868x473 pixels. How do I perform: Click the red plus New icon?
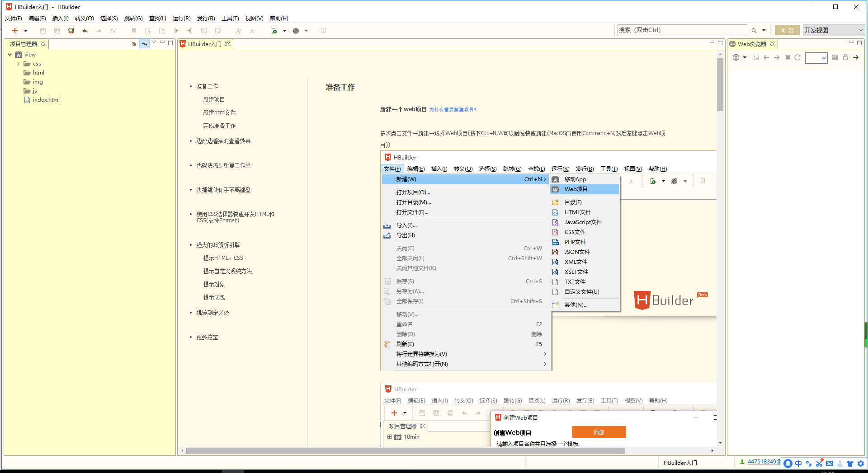click(x=15, y=31)
